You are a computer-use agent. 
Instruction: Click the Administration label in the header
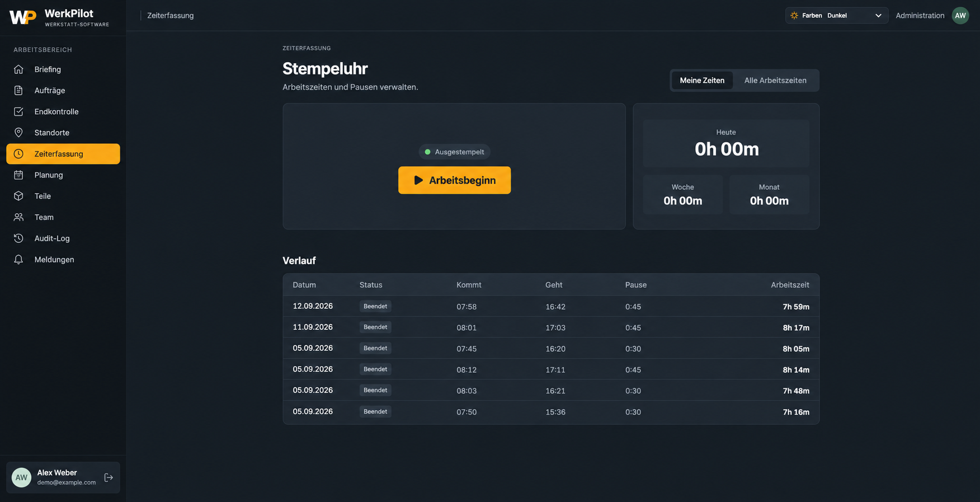[x=920, y=16]
